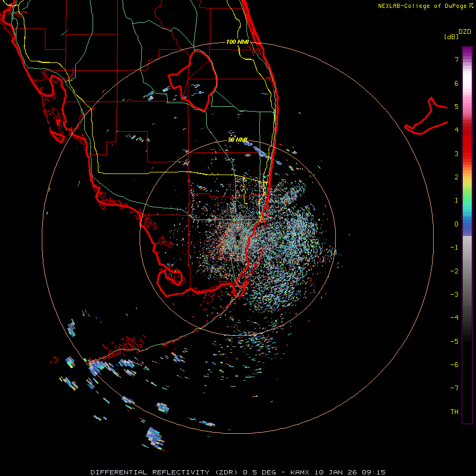The height and width of the screenshot is (476, 476).
Task: Click the 100 NMI range ring label
Action: (237, 42)
